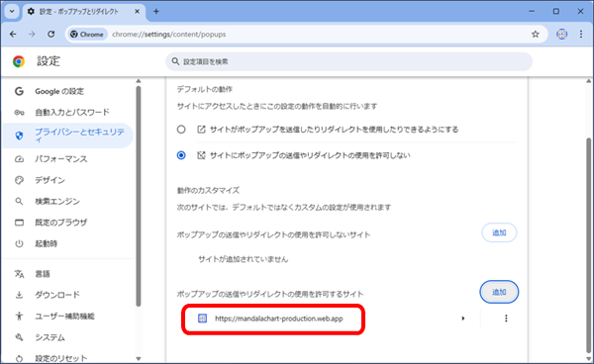Screen dimensions: 594x364
Task: Click 追加 for sites not allowed popups
Action: 499,232
